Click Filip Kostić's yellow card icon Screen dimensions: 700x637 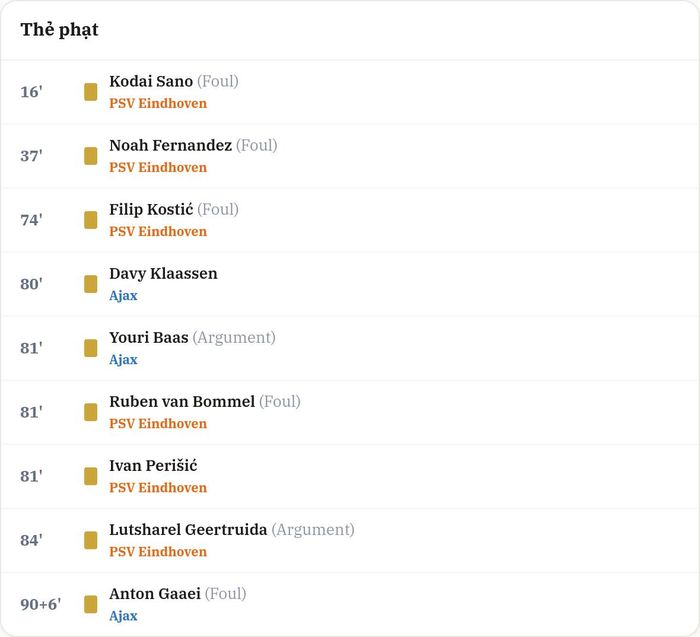91,220
